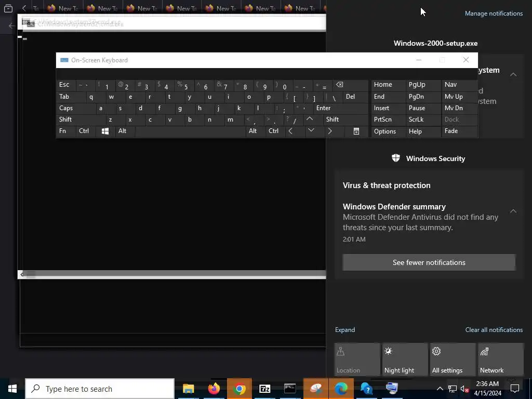The width and height of the screenshot is (532, 399).
Task: Collapse the Windows-2000-setup.exe notification chevron
Action: pyautogui.click(x=513, y=74)
